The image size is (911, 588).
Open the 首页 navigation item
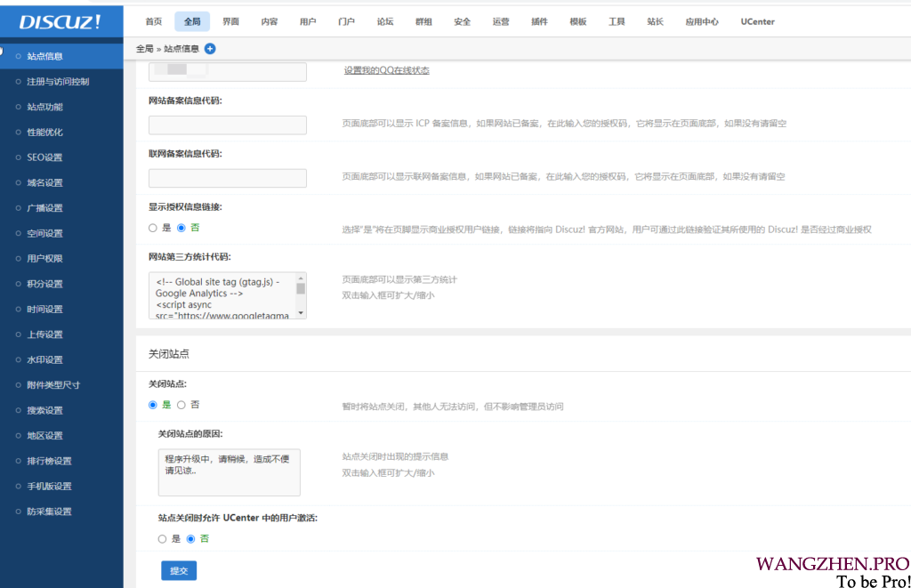(154, 21)
